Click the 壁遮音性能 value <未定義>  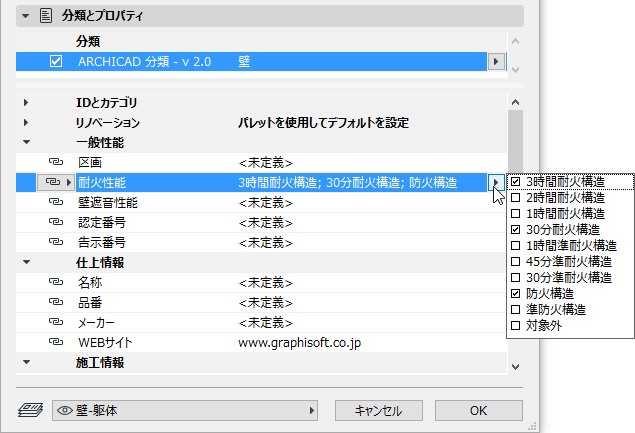tap(266, 203)
